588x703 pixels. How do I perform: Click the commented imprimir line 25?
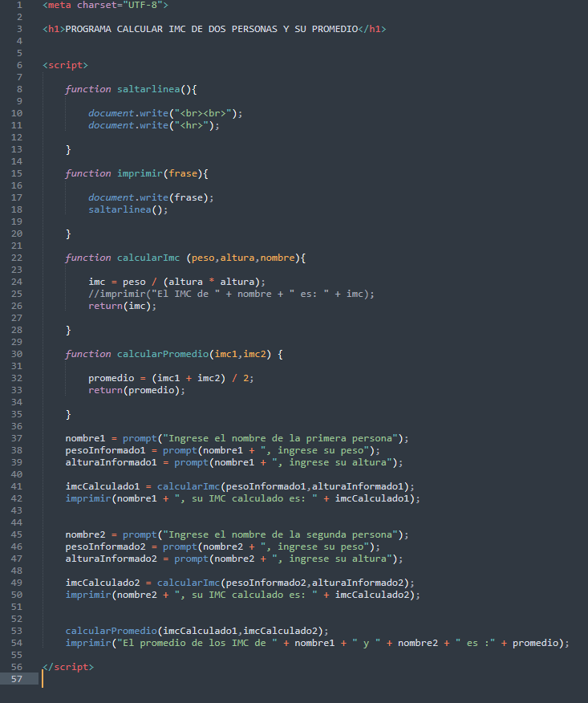click(x=231, y=294)
